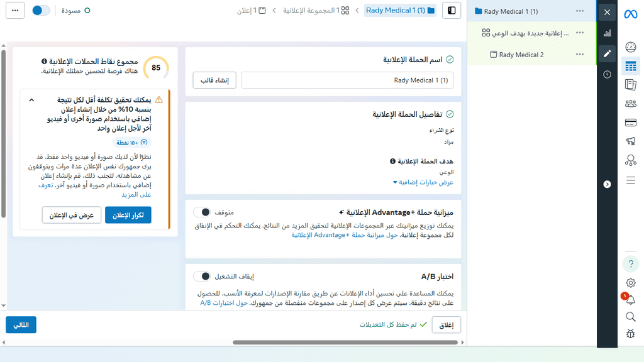Open options for awareness ad set tree row
The height and width of the screenshot is (362, 644).
(x=579, y=33)
